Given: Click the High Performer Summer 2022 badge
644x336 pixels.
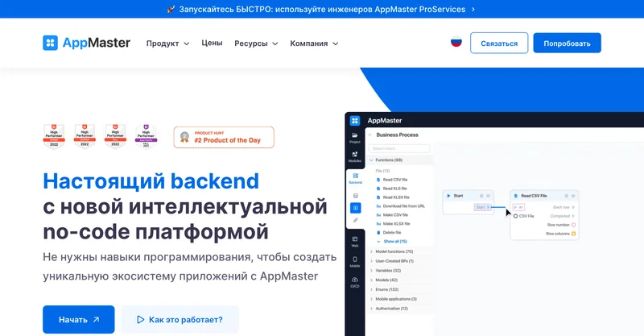Looking at the screenshot, I should click(85, 136).
